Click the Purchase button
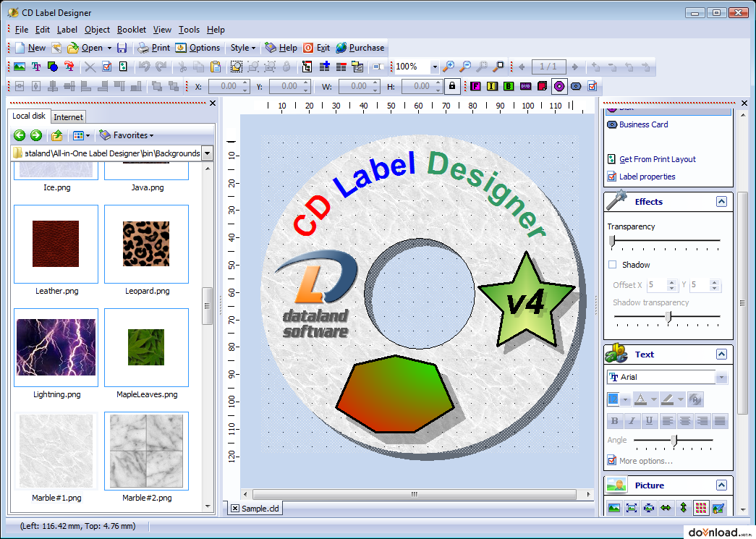This screenshot has width=756, height=539. (x=360, y=48)
